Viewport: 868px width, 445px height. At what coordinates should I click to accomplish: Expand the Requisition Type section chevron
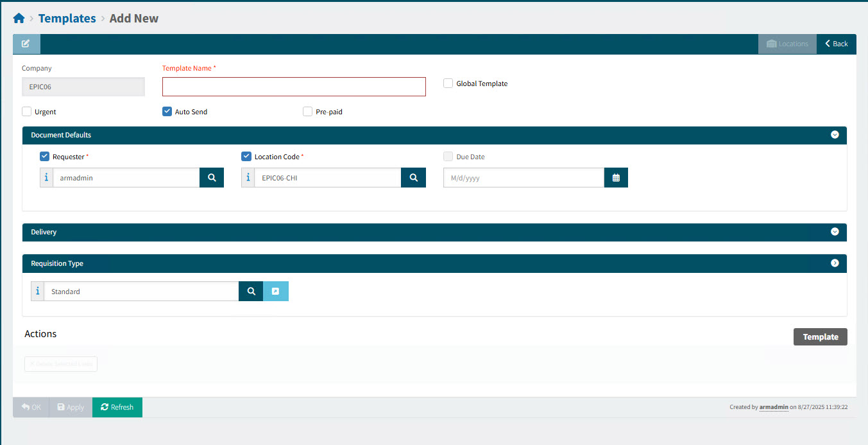835,263
